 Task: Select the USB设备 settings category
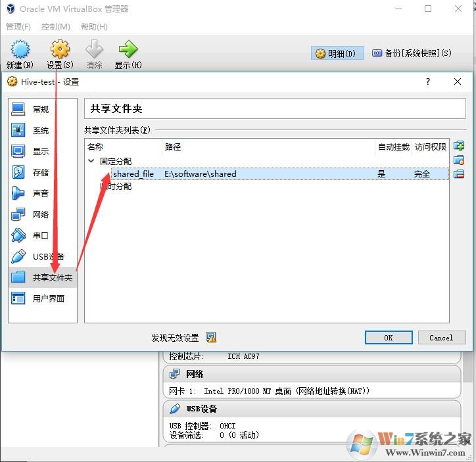tap(43, 256)
